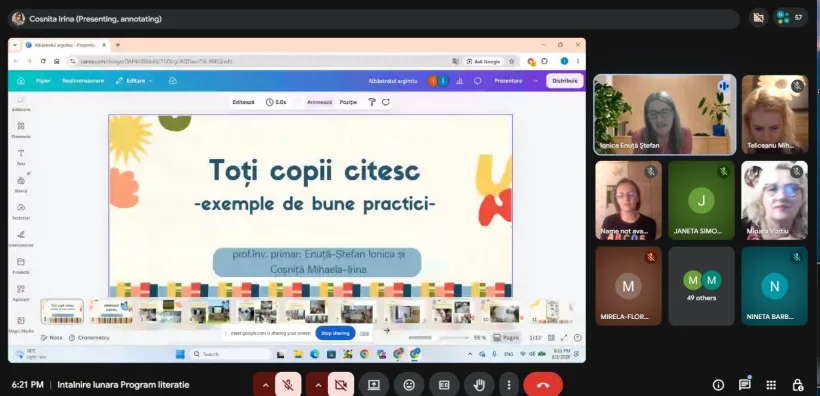Open the Marcă panel in sidebar

[x=21, y=184]
